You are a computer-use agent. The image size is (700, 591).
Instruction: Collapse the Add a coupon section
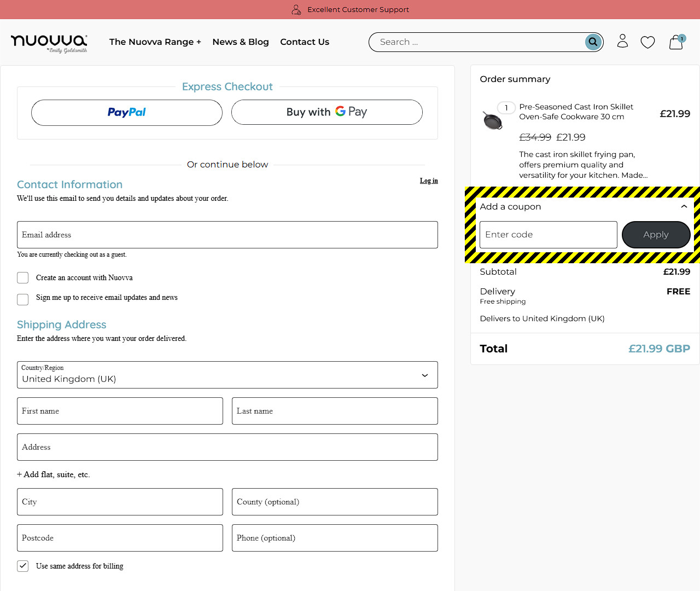click(684, 207)
